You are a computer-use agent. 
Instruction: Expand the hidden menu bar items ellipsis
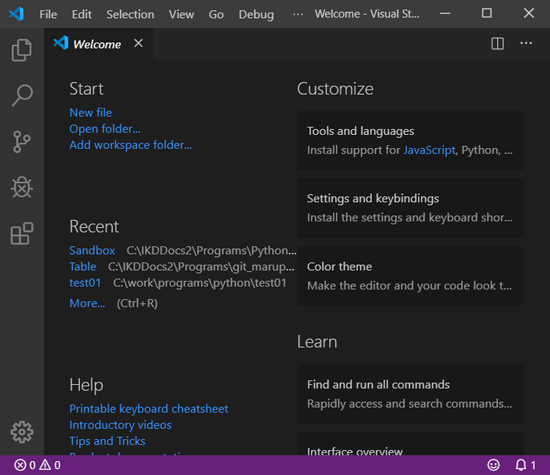tap(298, 14)
